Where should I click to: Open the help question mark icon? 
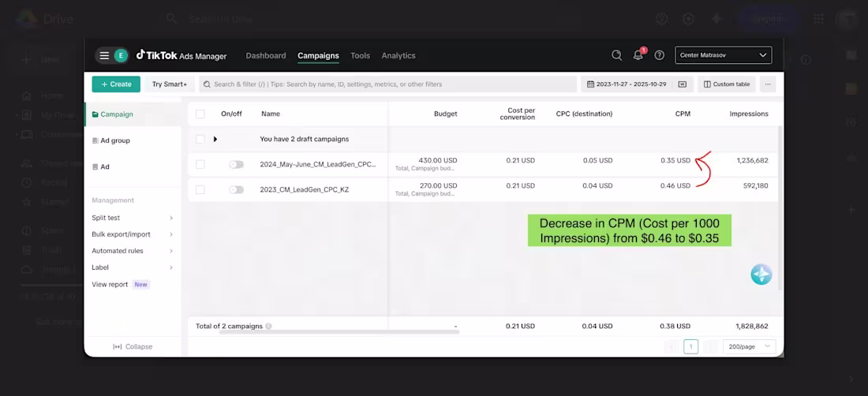click(660, 55)
